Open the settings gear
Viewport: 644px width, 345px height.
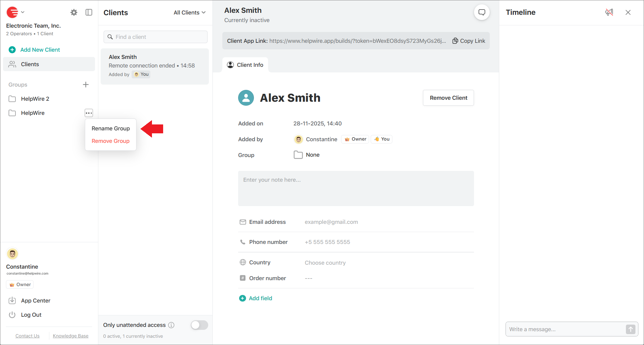tap(74, 12)
